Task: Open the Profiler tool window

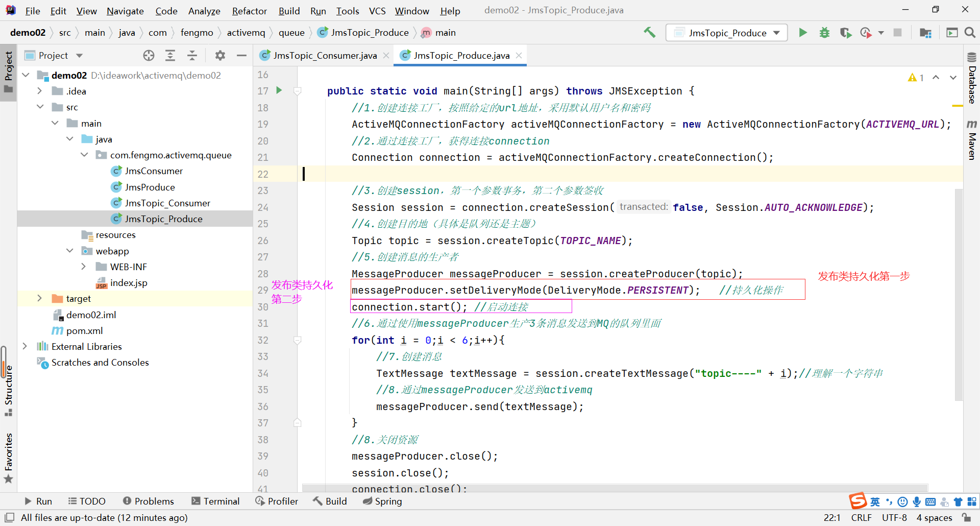Action: click(276, 501)
